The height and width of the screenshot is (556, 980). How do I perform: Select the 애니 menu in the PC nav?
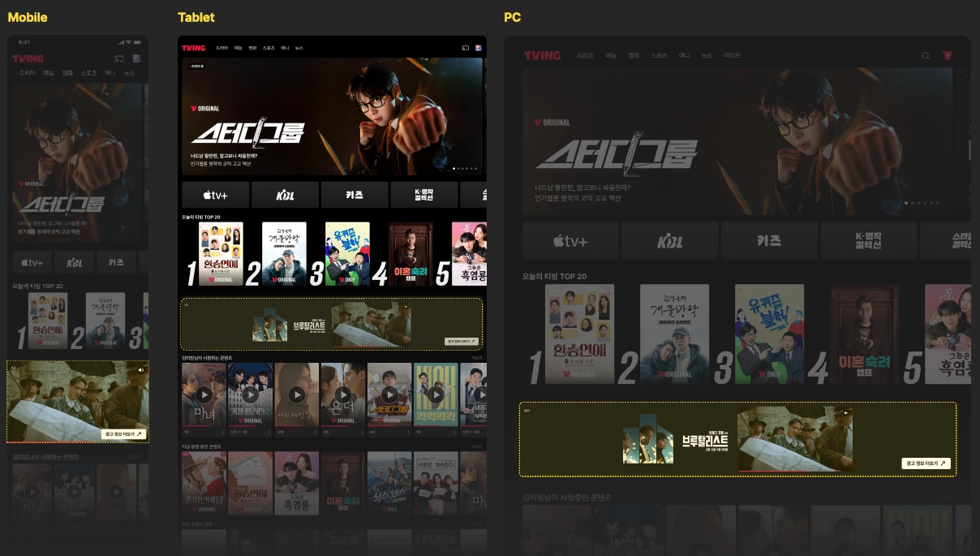[x=685, y=56]
